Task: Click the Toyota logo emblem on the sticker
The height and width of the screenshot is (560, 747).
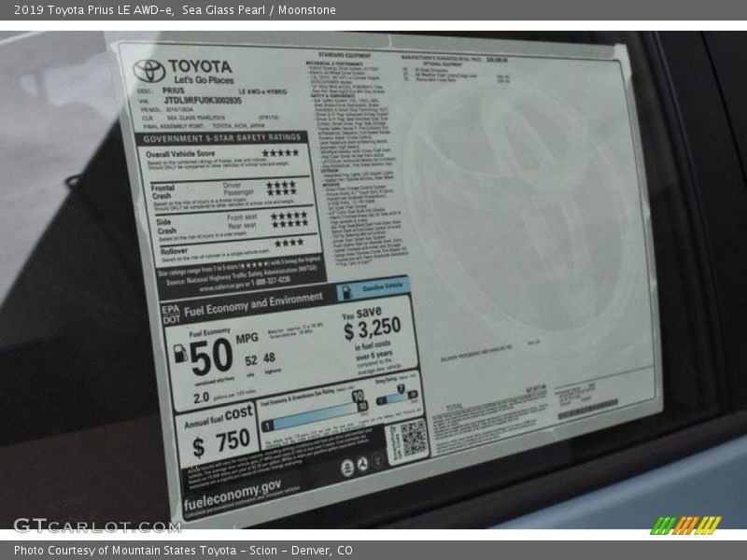Action: click(x=149, y=71)
